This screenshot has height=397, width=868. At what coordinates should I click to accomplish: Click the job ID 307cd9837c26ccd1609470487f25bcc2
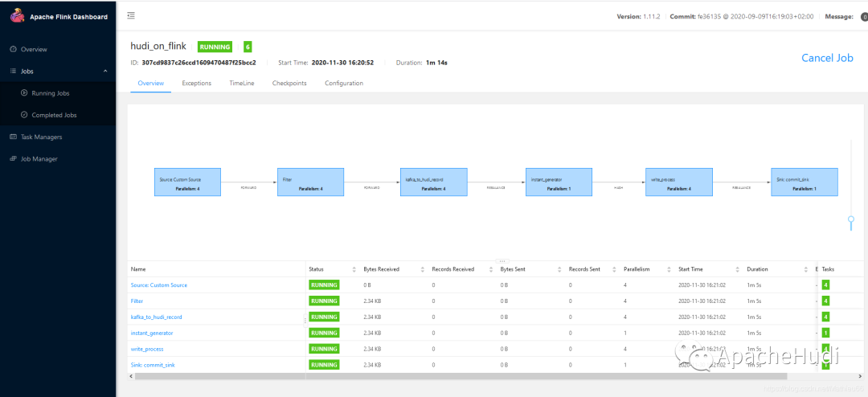[199, 63]
